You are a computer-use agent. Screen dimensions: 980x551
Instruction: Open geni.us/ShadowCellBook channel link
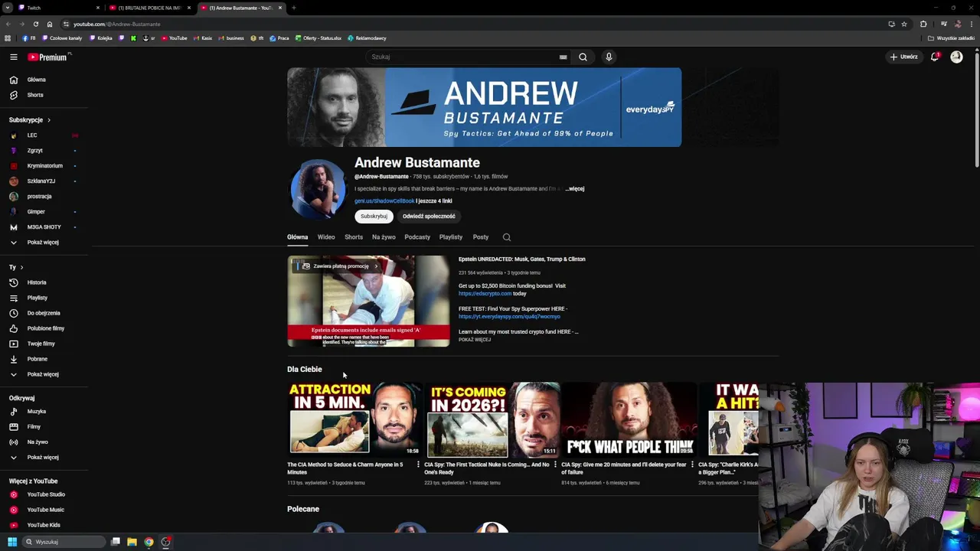coord(384,201)
